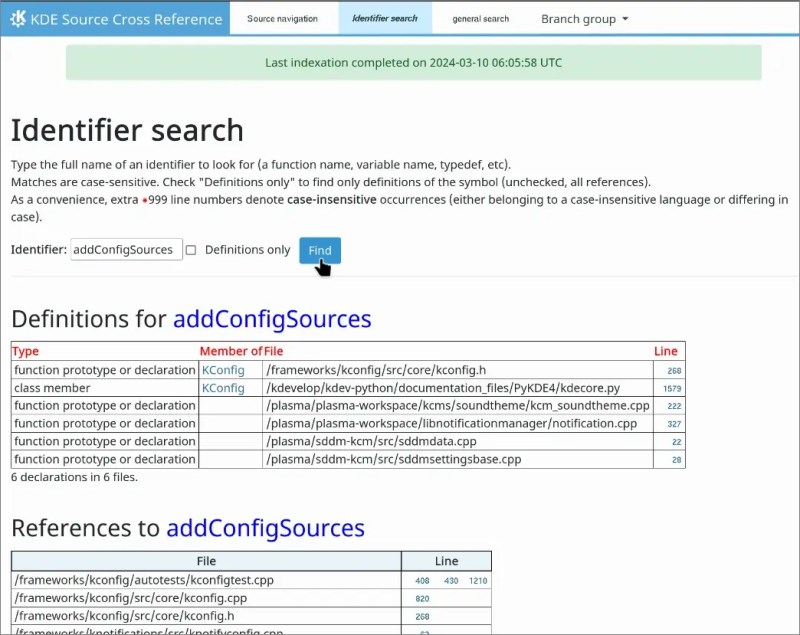800x635 pixels.
Task: Click kcm_soundtheme.cpp file path
Action: (458, 405)
